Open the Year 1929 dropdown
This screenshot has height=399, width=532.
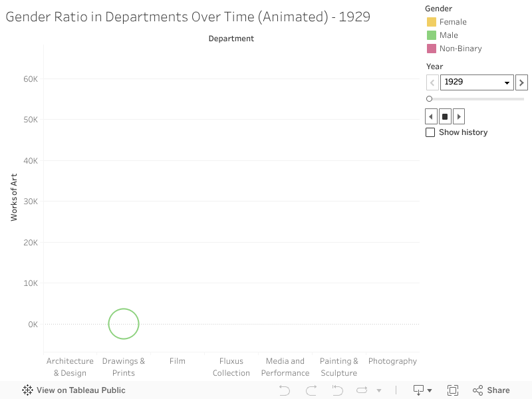pyautogui.click(x=476, y=82)
